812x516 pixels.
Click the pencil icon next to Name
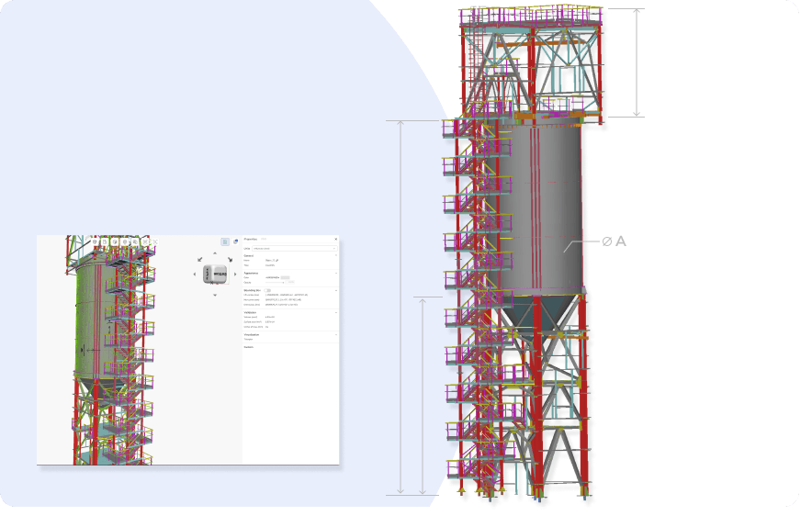coord(277,261)
